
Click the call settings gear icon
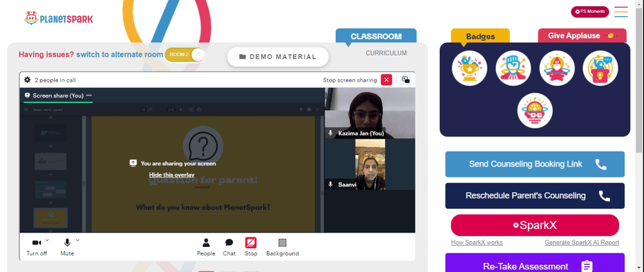(x=28, y=80)
